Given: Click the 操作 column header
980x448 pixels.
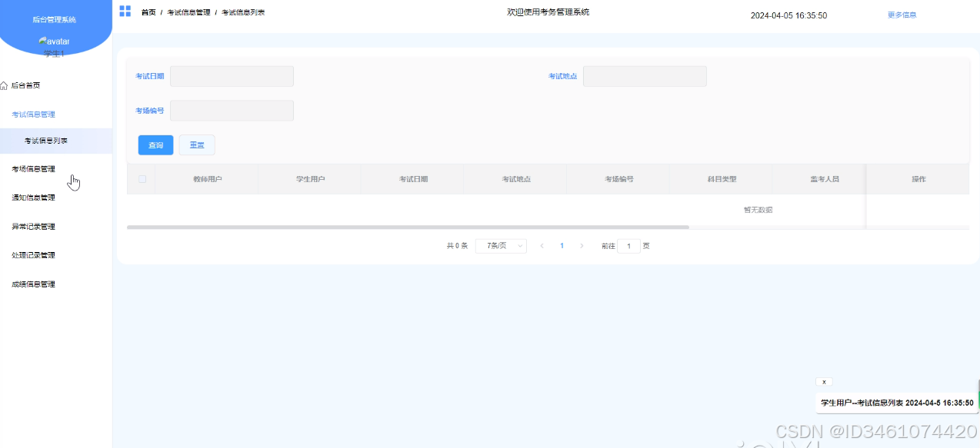Looking at the screenshot, I should pyautogui.click(x=918, y=179).
